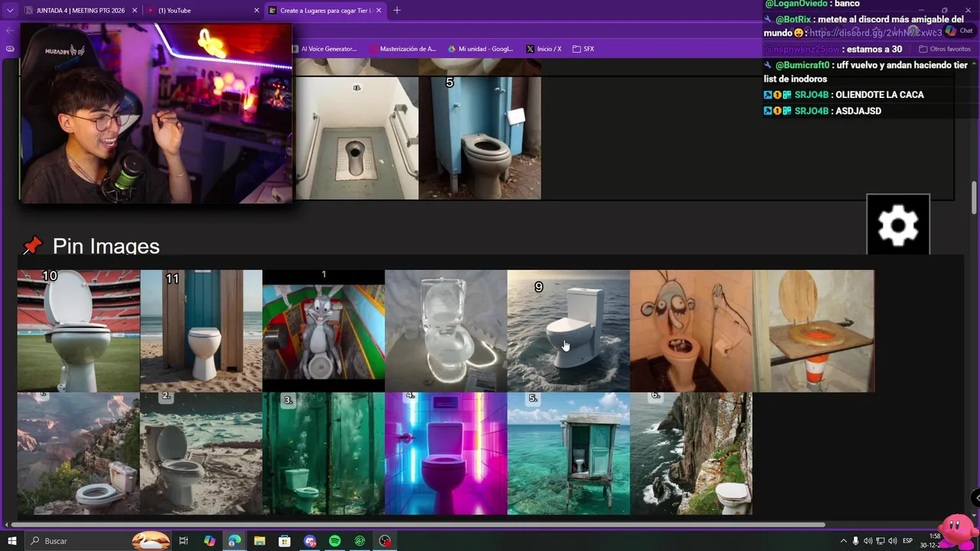
Task: Select the Grand Canyon toilet image
Action: click(x=79, y=453)
